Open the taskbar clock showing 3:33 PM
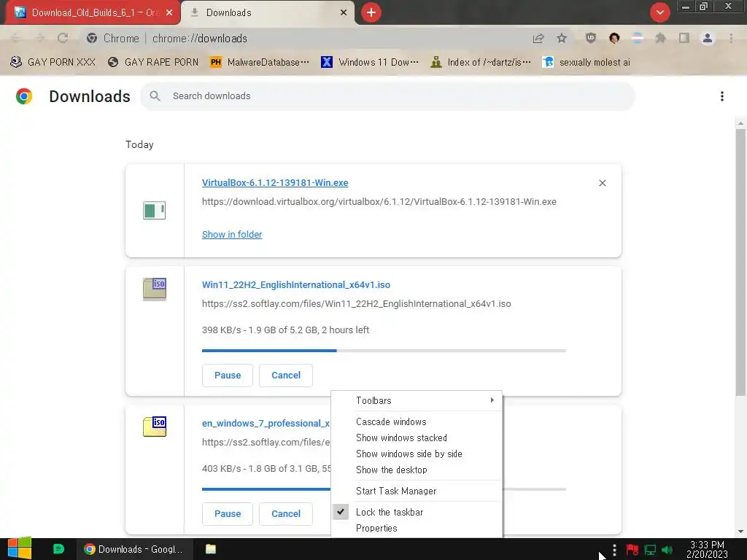This screenshot has width=747, height=560. (707, 549)
